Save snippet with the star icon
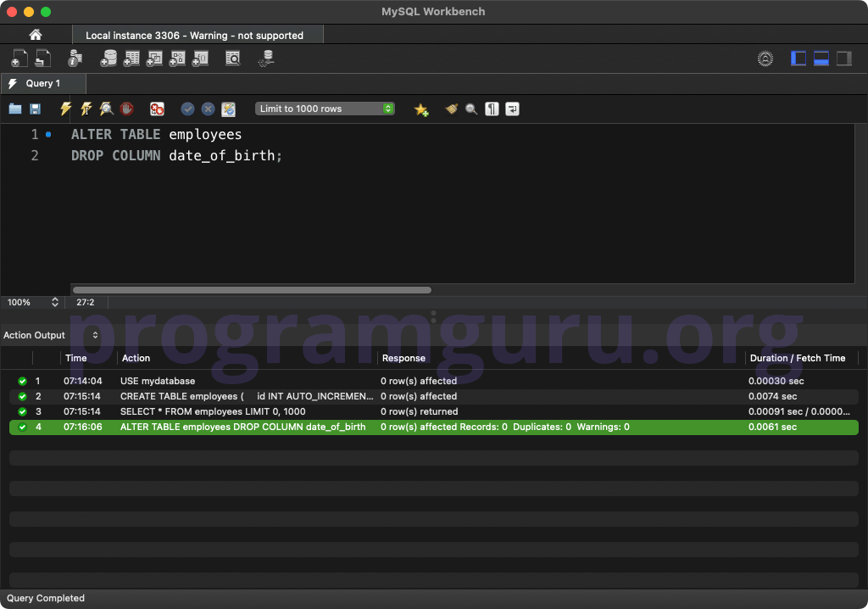Viewport: 868px width, 609px height. 421,109
